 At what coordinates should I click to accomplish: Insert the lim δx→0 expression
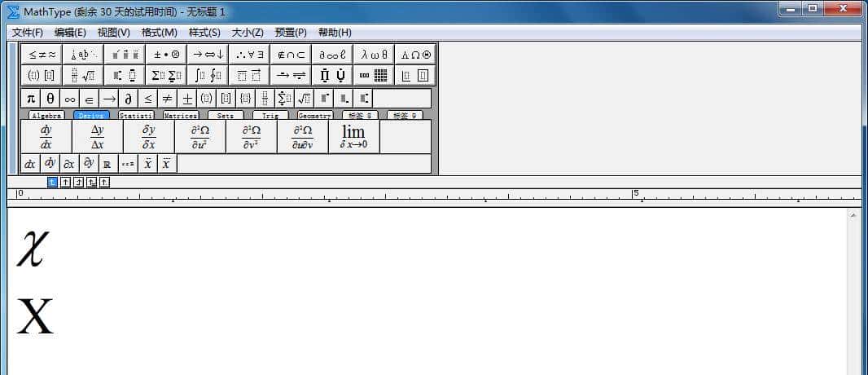(x=353, y=137)
